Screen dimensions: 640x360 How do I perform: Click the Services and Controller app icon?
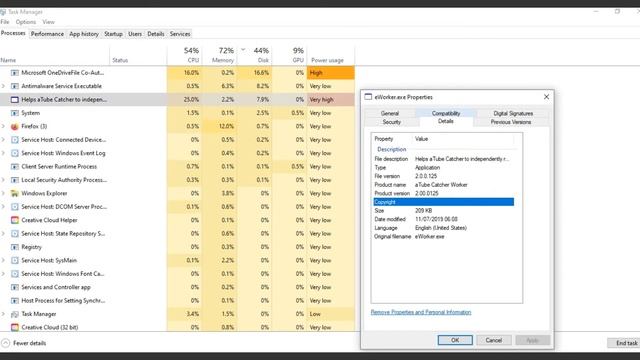(x=15, y=287)
